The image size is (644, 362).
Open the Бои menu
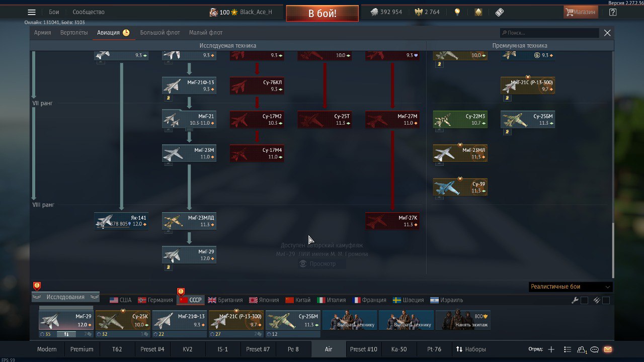point(54,12)
